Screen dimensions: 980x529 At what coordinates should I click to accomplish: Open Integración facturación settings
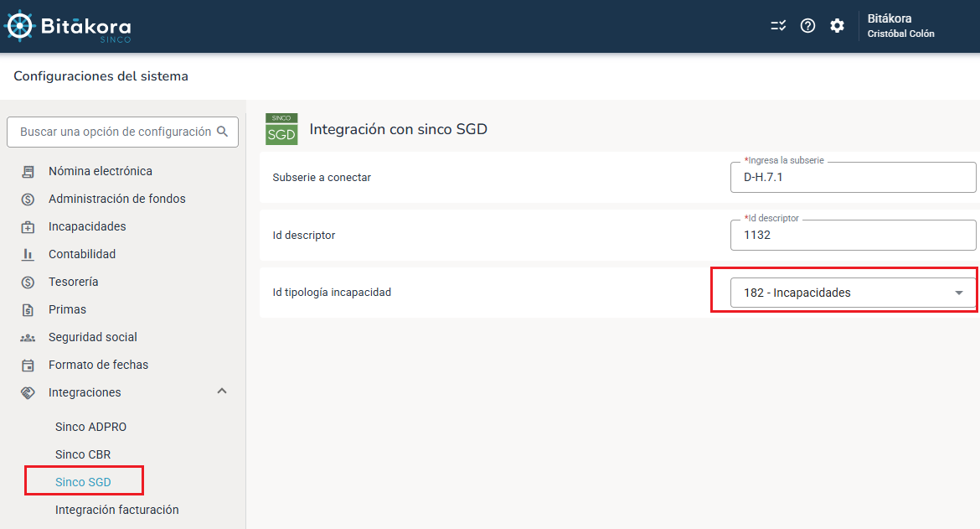point(117,509)
